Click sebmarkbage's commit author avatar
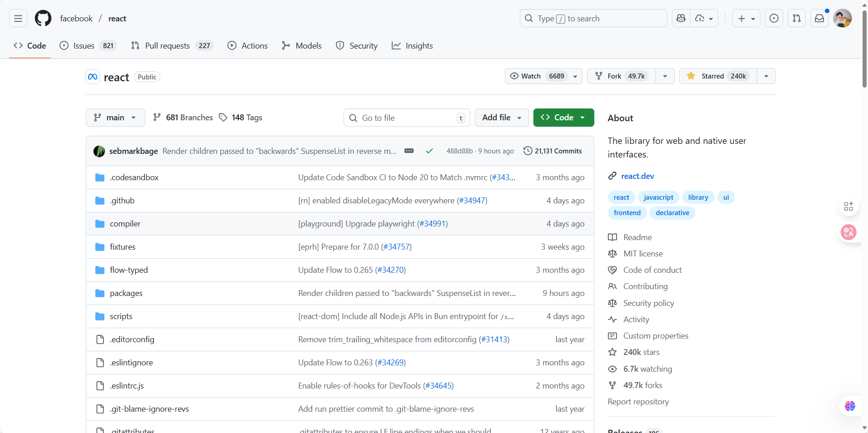The height and width of the screenshot is (433, 868). pyautogui.click(x=99, y=151)
